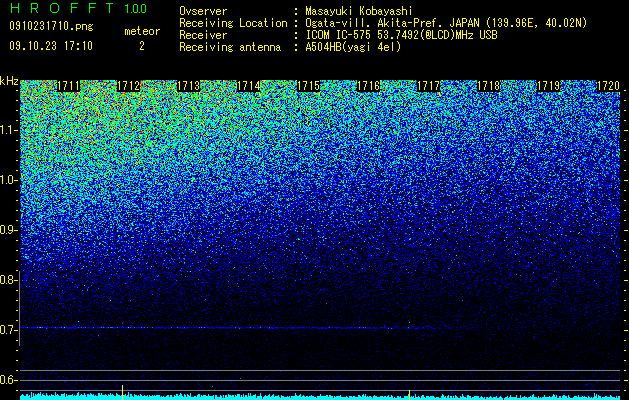The height and width of the screenshot is (400, 629).
Task: Click the yellow meteor tick below 1712
Action: click(x=122, y=392)
